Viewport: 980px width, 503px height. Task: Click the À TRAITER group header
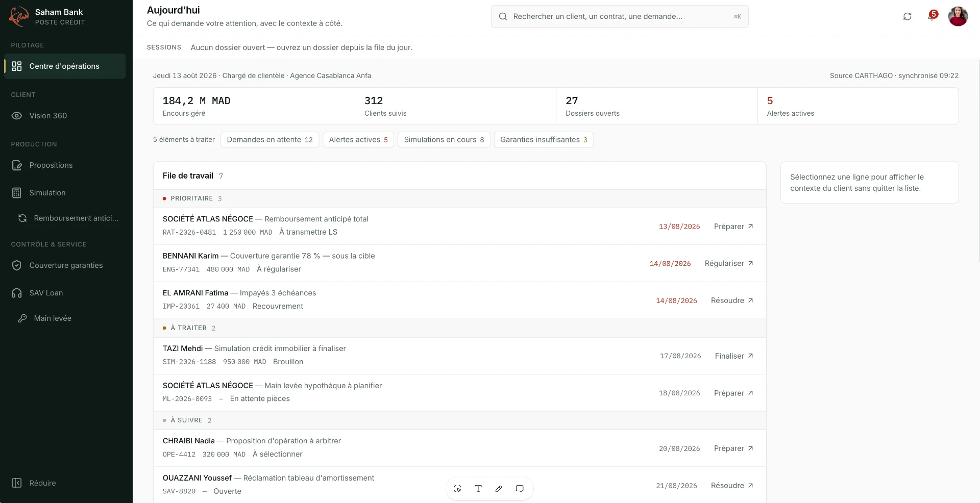459,328
